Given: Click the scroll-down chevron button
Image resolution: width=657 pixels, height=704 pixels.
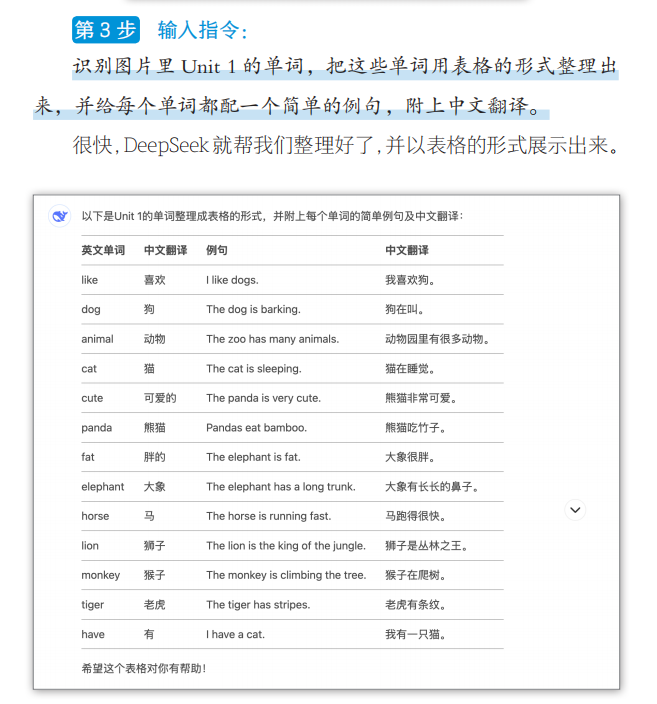Looking at the screenshot, I should click(x=575, y=510).
